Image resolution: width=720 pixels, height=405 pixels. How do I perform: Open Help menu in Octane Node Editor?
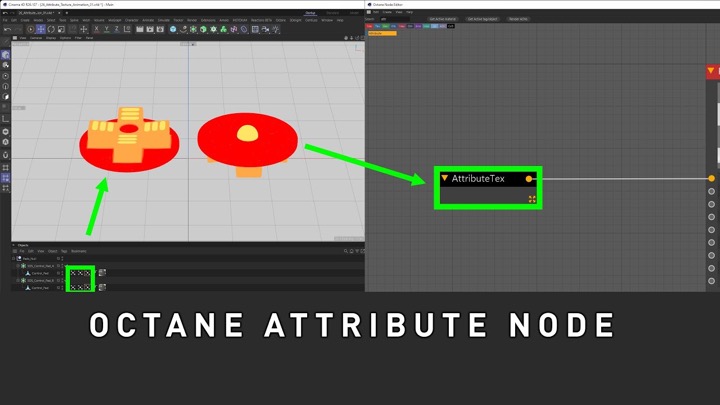409,12
